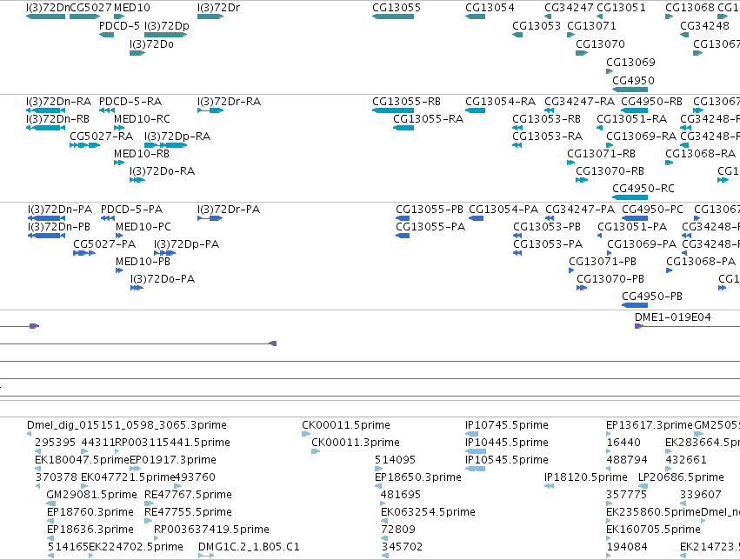The height and width of the screenshot is (560, 740).
Task: Select transcript label l(3)72Dn-RA
Action: [58, 102]
